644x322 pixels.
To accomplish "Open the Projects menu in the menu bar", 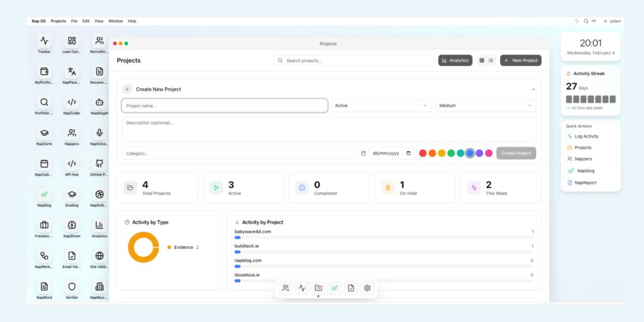I will [58, 21].
